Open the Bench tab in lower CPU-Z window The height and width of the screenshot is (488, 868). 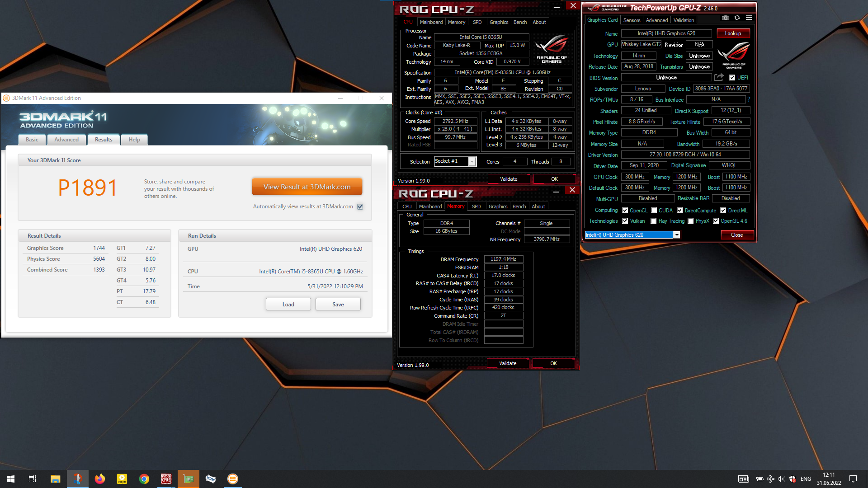tap(519, 206)
